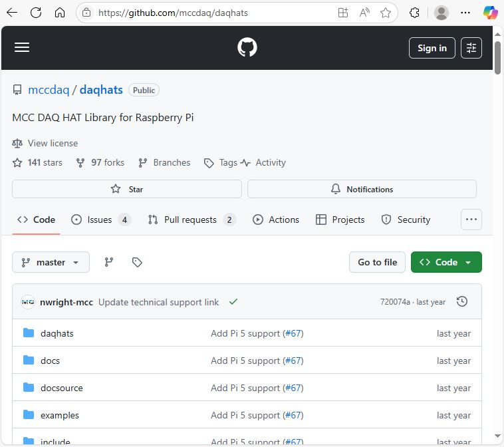The image size is (504, 447).
Task: Star the daqhats repository
Action: 127,190
